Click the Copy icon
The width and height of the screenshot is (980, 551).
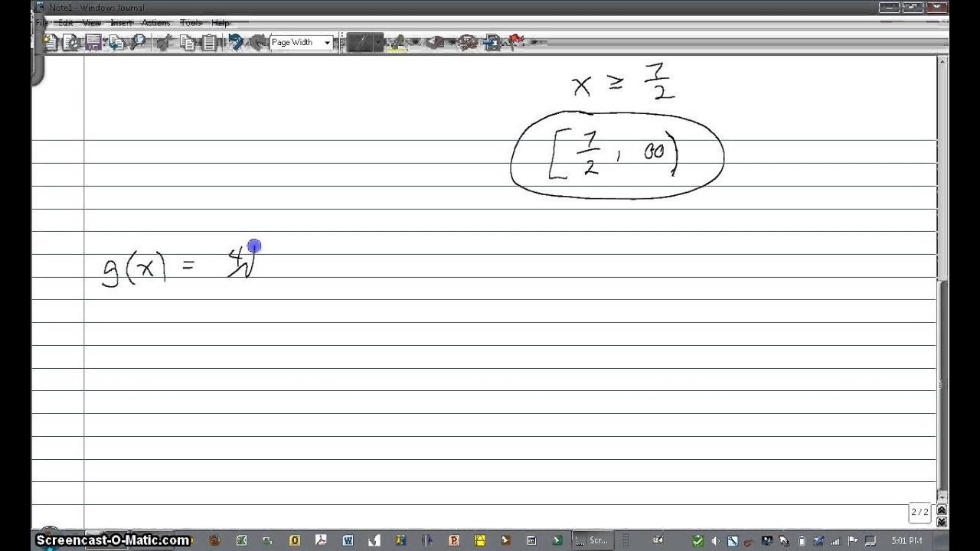point(188,43)
